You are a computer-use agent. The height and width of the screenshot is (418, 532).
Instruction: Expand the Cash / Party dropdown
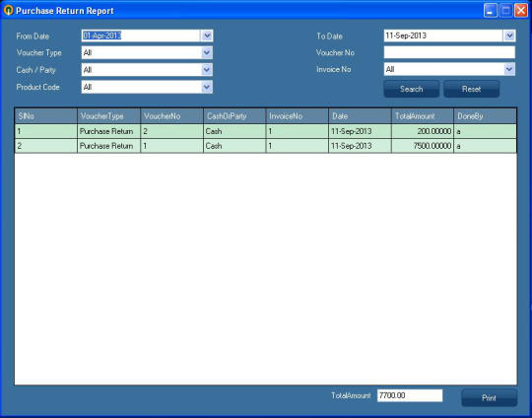[207, 70]
